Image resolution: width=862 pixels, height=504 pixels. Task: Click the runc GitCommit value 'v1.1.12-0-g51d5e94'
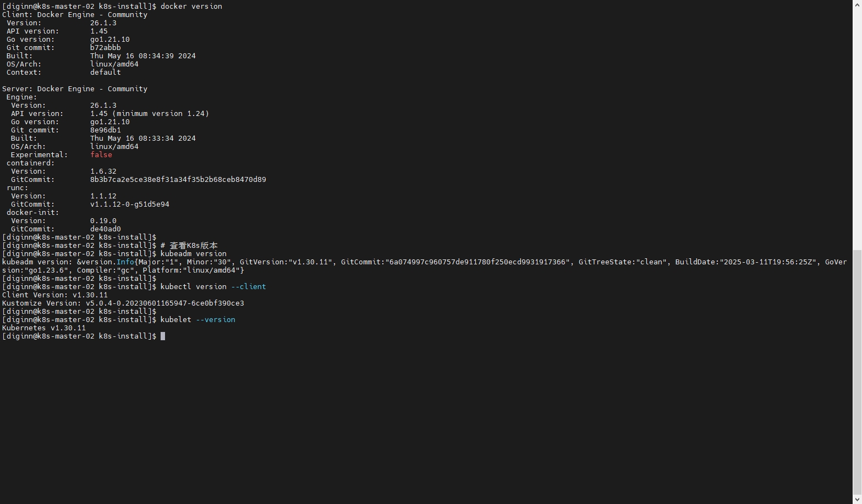(129, 204)
